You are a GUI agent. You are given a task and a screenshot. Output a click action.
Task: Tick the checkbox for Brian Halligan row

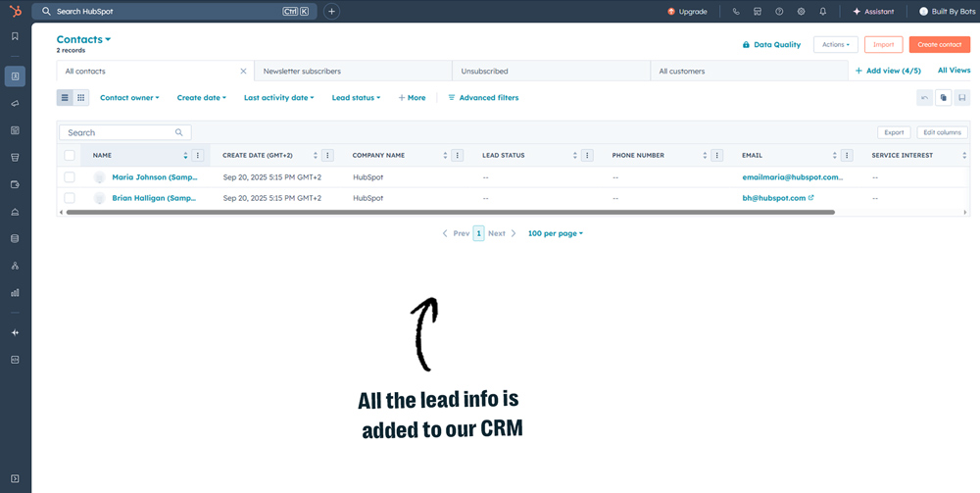[70, 198]
